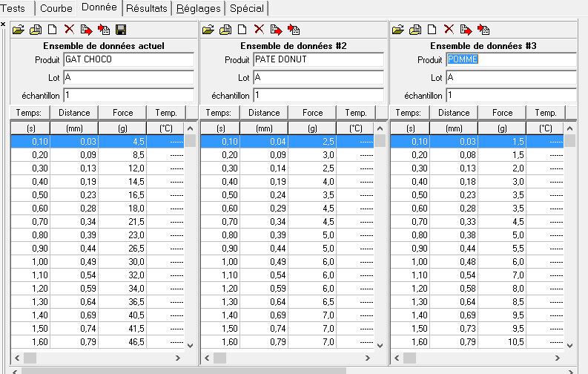
Task: Click blank new page icon in current data set
Action: pyautogui.click(x=53, y=30)
